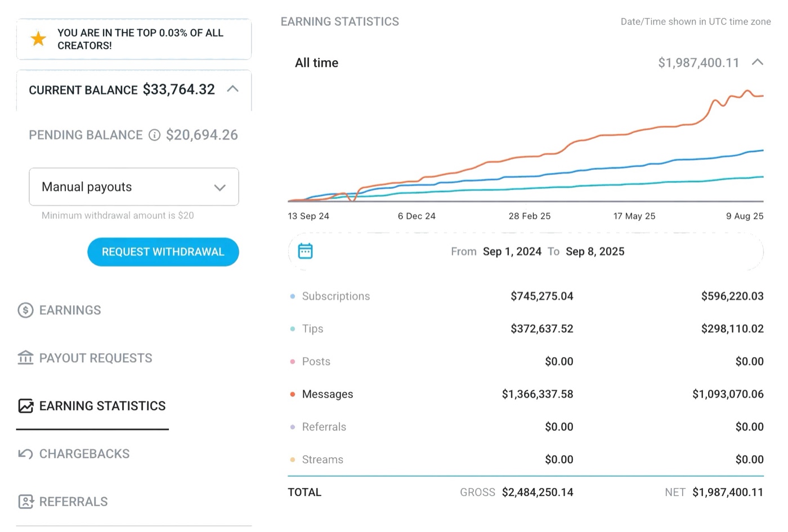
Task: Open the Earnings menu item
Action: [x=60, y=310]
